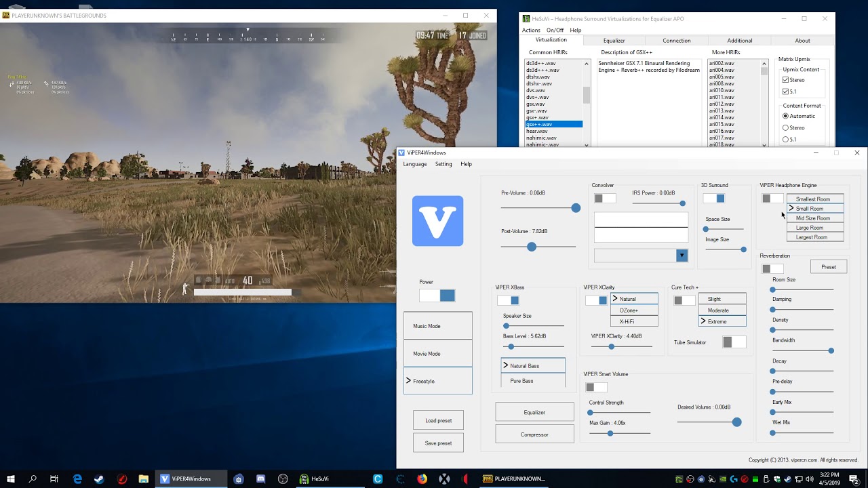Image resolution: width=868 pixels, height=488 pixels.
Task: Select nahimic.wav in Common HRIRs
Action: 554,138
